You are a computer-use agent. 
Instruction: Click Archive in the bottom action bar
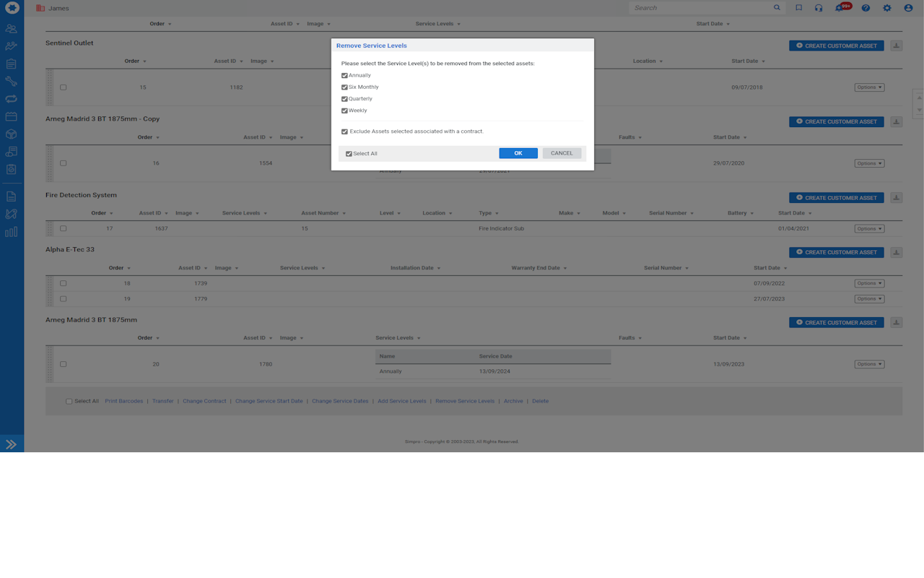[513, 401]
